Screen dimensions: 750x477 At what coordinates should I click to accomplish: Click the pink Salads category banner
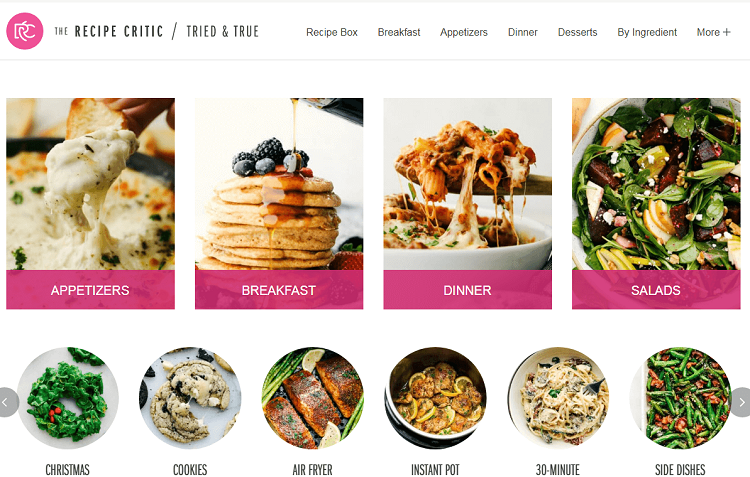(656, 290)
